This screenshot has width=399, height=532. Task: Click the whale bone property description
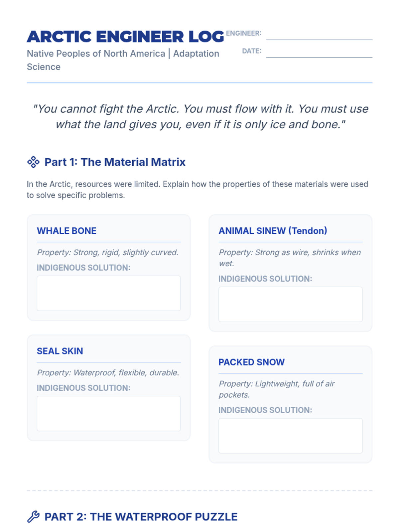click(108, 252)
